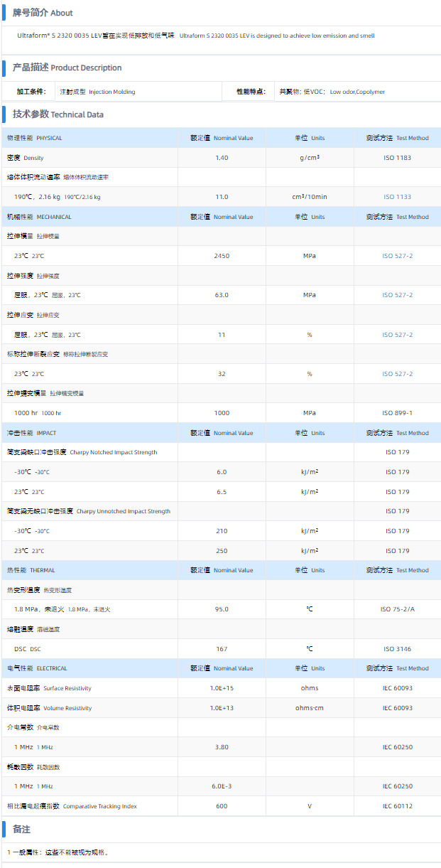Click the ISO 1183 density test method
This screenshot has height=868, width=441.
click(397, 158)
